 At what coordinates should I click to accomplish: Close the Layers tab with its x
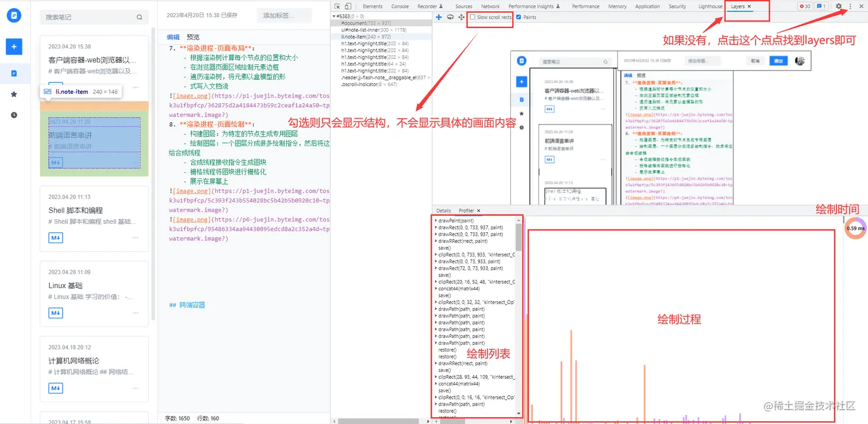click(x=749, y=6)
